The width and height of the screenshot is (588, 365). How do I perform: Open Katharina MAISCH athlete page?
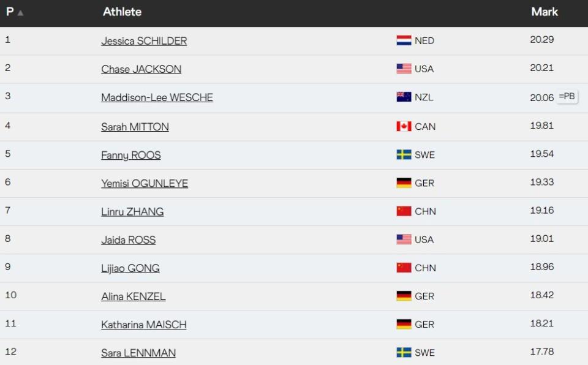[144, 325]
